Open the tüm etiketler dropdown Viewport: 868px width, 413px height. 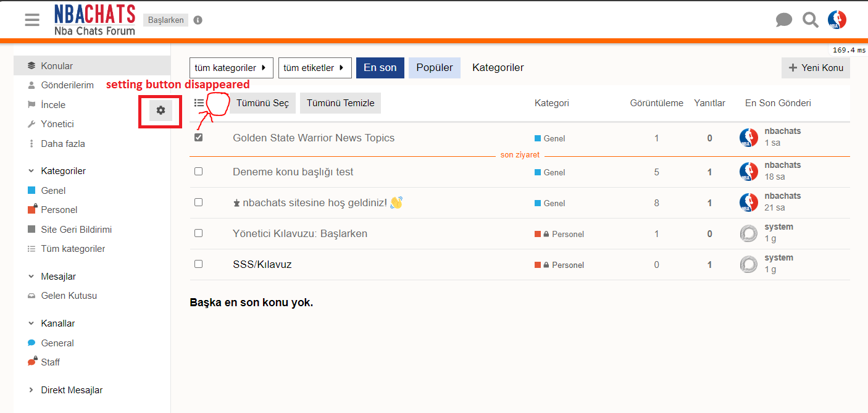(314, 68)
